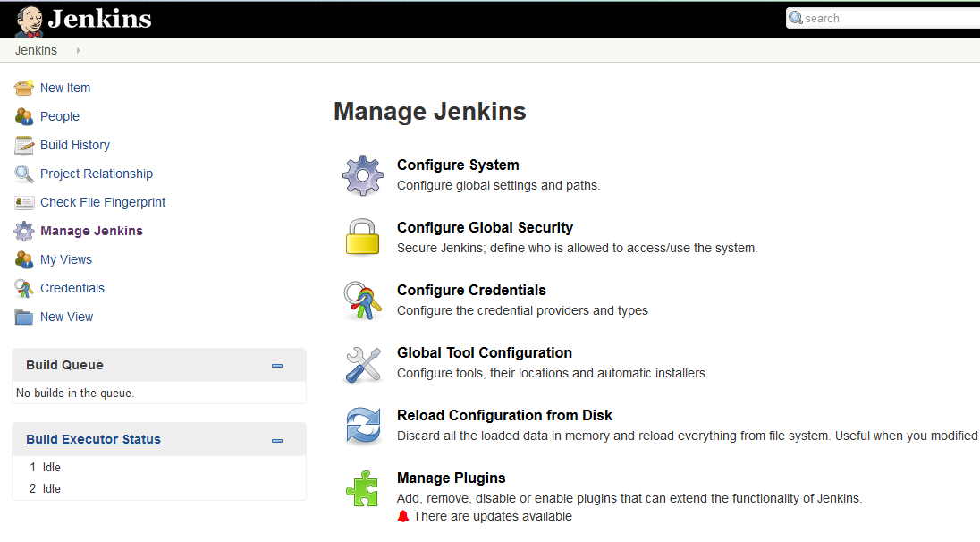The width and height of the screenshot is (980, 542).
Task: Click the Build History notepad icon
Action: 23,144
